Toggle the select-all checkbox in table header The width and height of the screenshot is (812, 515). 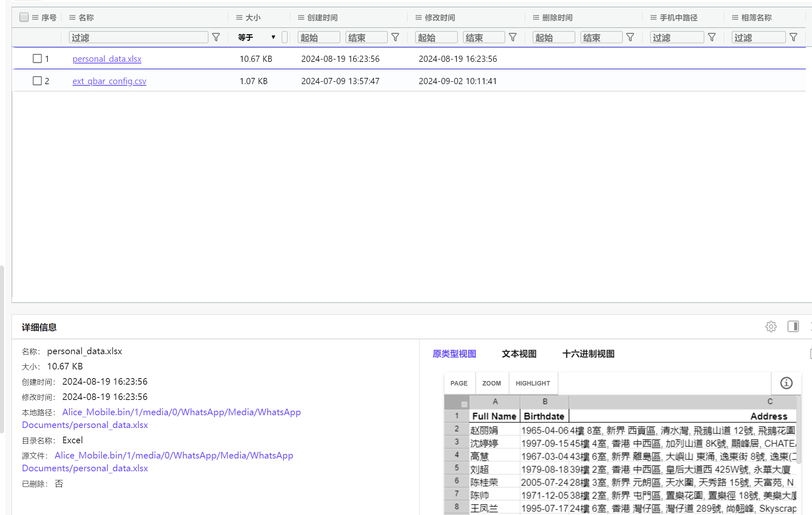point(23,17)
